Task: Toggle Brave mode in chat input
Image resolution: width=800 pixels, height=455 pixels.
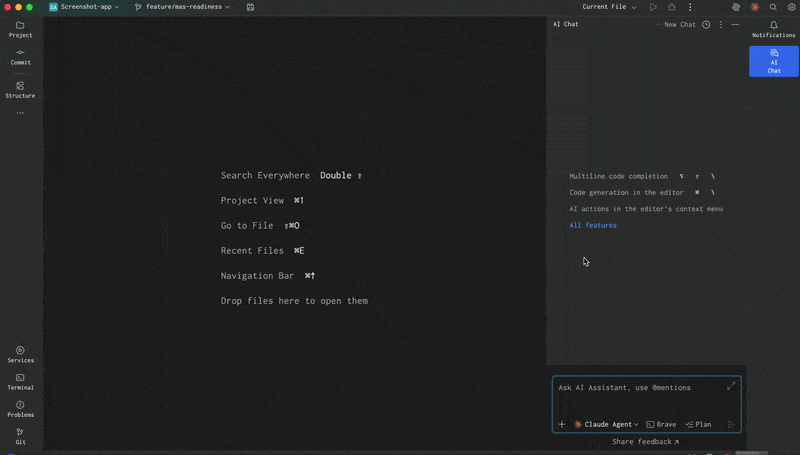Action: tap(661, 424)
